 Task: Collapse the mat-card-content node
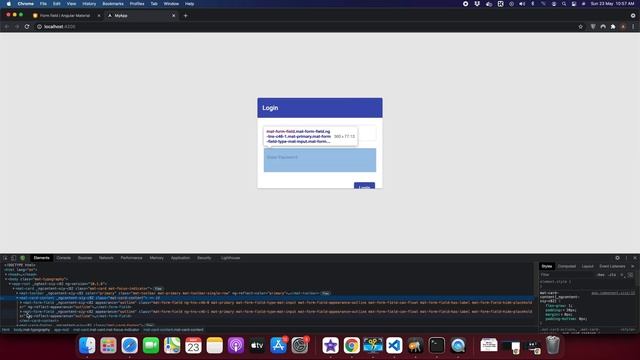[17, 298]
